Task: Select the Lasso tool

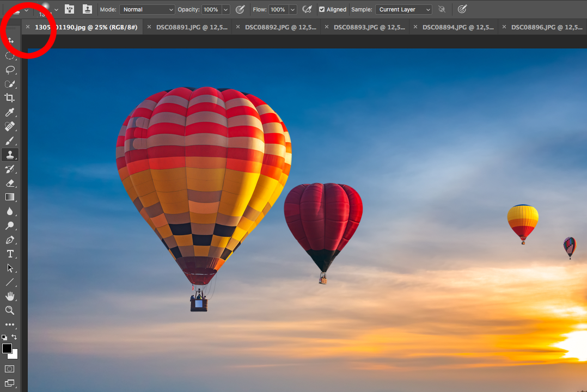Action: (x=10, y=70)
